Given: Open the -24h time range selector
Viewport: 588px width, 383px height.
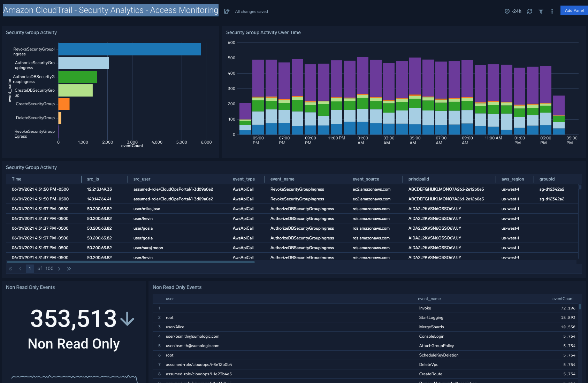Looking at the screenshot, I should [x=515, y=11].
